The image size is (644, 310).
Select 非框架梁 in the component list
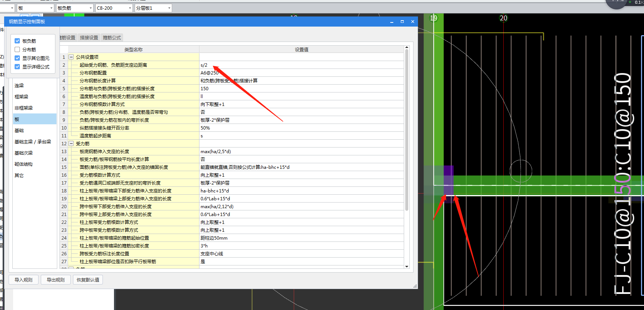pos(35,108)
